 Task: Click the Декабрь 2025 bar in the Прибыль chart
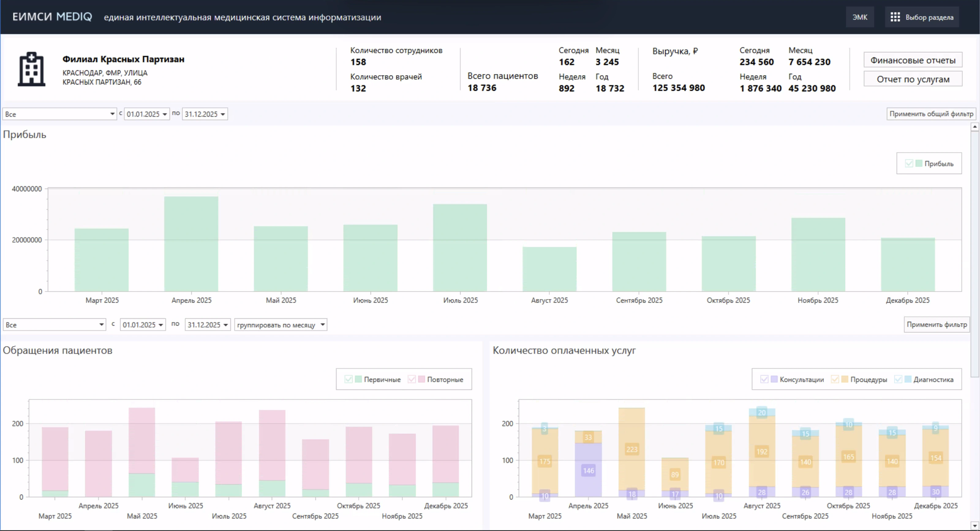(908, 265)
